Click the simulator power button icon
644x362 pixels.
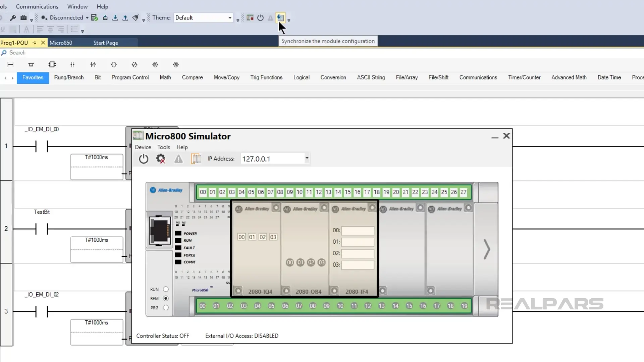(x=144, y=159)
